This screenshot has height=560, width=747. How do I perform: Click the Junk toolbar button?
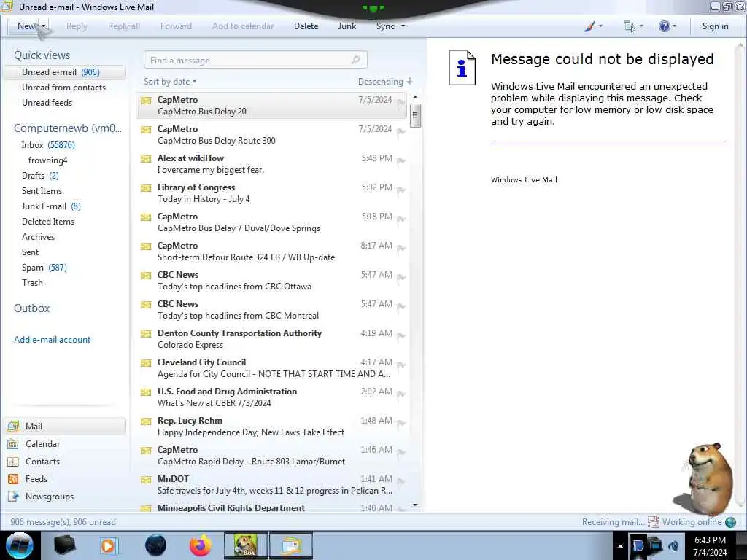pos(347,26)
